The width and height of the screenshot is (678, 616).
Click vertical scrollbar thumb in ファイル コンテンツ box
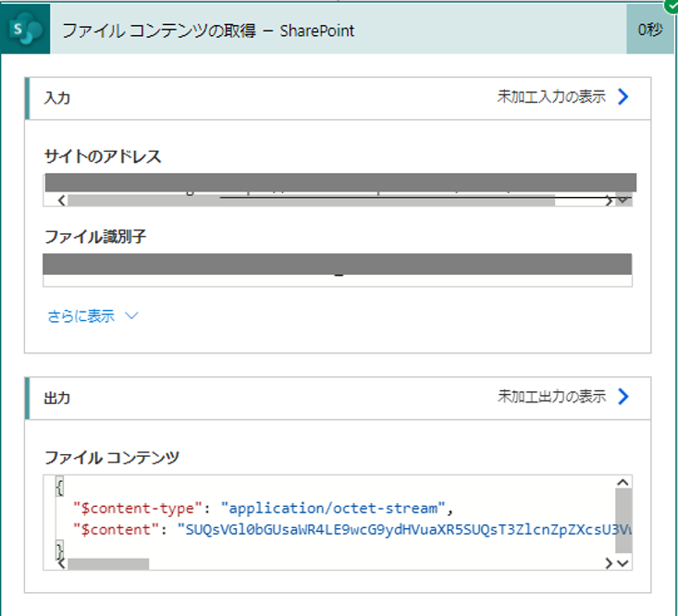(x=623, y=521)
